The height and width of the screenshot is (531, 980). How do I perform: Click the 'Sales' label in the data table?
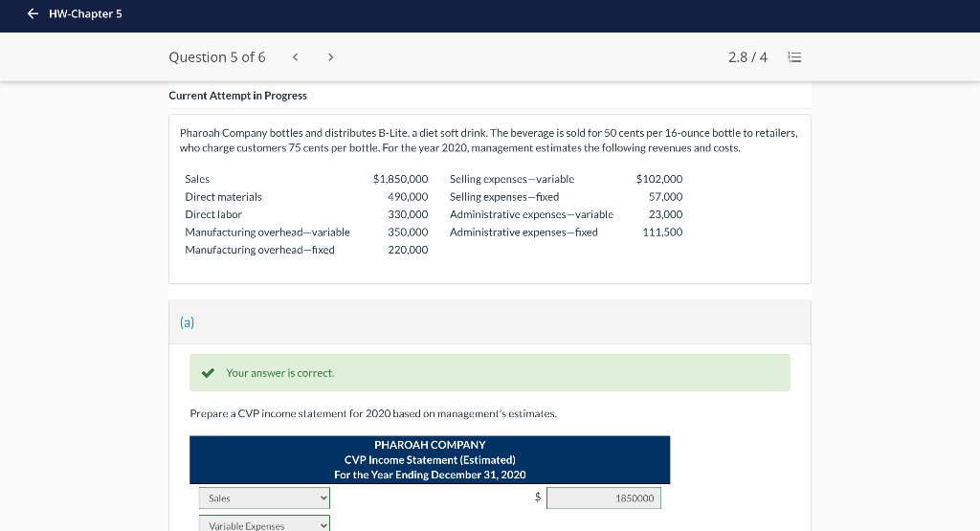(197, 179)
